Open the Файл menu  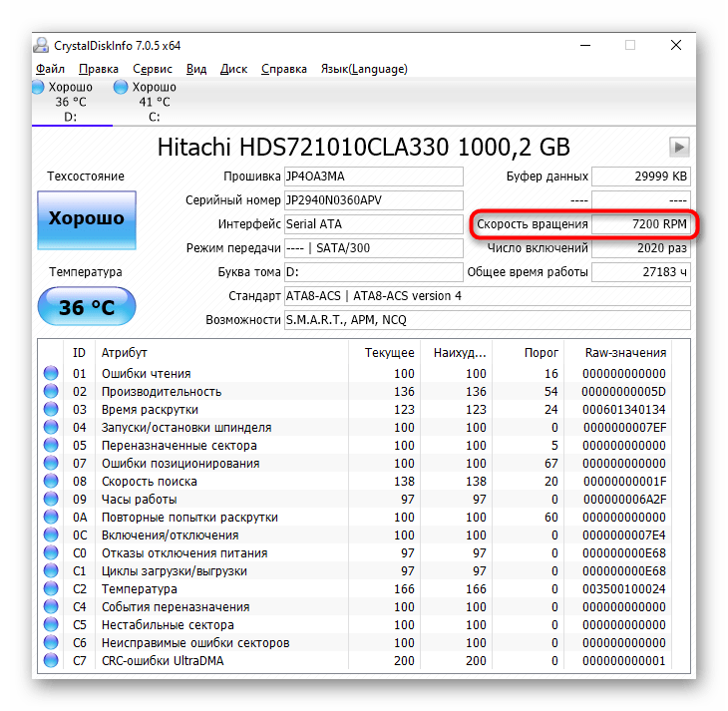coord(50,69)
